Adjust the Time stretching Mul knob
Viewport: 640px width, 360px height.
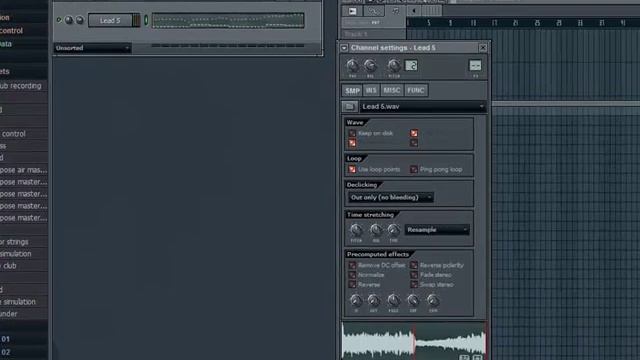click(x=376, y=230)
